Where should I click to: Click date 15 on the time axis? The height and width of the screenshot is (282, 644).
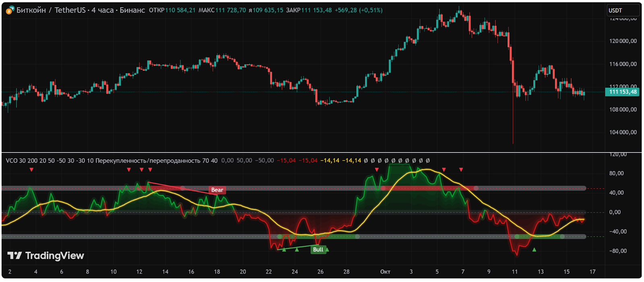coord(566,272)
